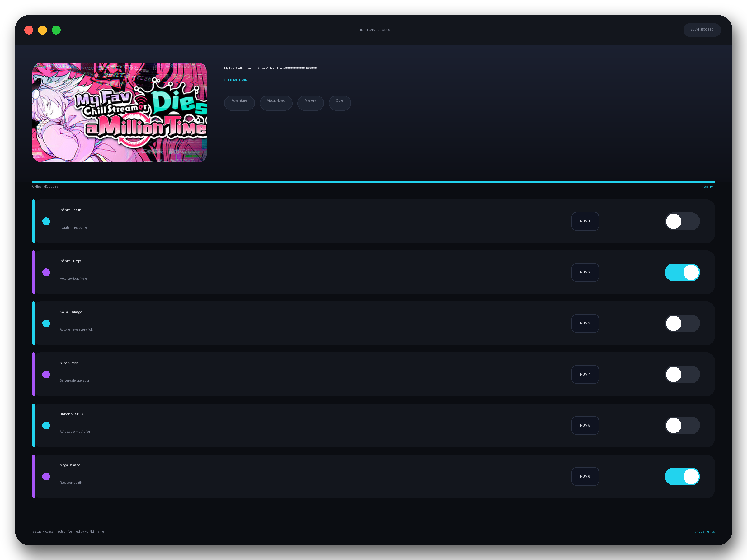Click the NUM 6 hotkey button
Screen dimensions: 747x560
(x=585, y=476)
